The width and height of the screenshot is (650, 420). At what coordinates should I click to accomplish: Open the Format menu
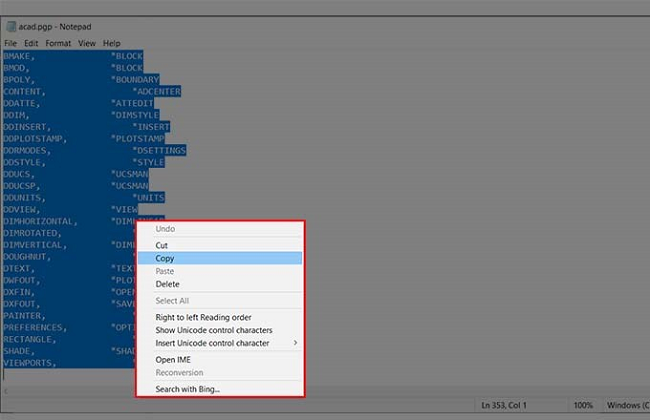58,43
